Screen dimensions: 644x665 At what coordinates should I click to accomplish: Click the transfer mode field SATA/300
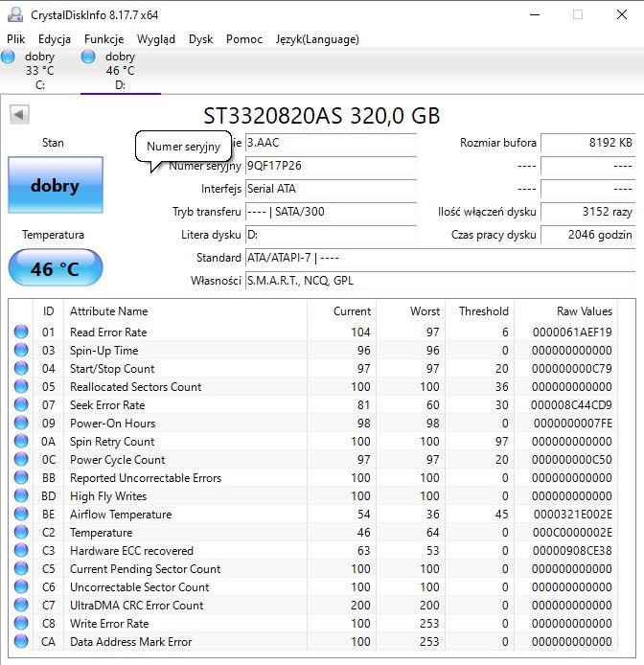pos(331,212)
